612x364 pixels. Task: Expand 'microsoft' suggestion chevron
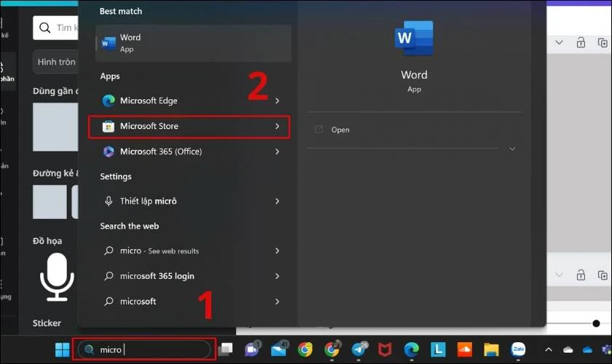tap(277, 301)
